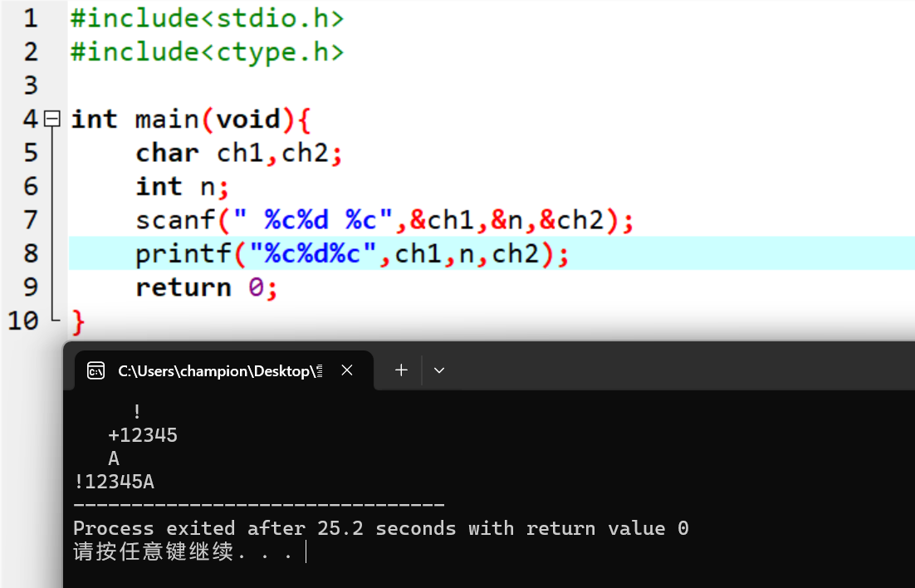The width and height of the screenshot is (915, 588).
Task: Click the terminal icon in the tab
Action: pos(95,370)
